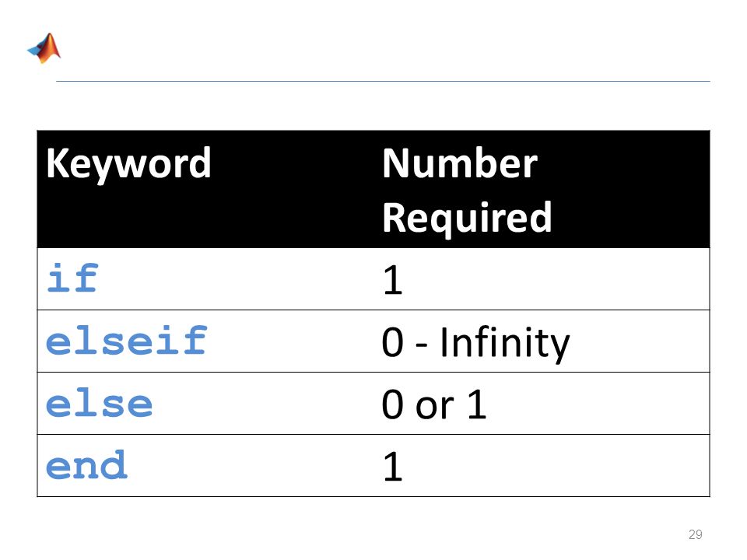747x560 pixels.
Task: Click slide number 29
Action: [x=695, y=534]
